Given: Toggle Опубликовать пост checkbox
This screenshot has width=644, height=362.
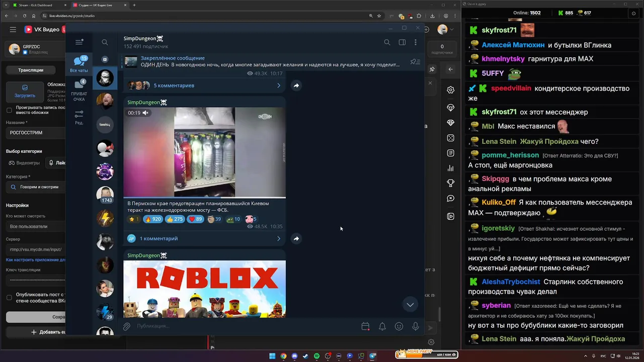Looking at the screenshot, I should pyautogui.click(x=9, y=297).
